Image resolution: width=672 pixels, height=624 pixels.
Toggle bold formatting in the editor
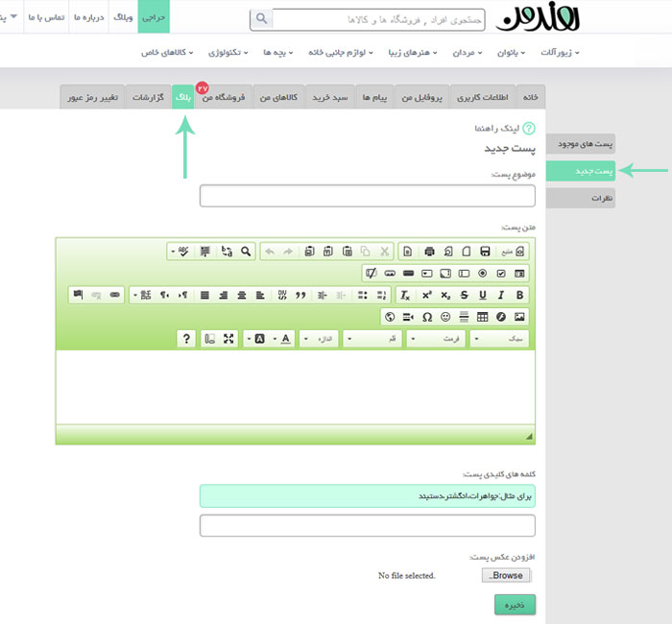(519, 295)
